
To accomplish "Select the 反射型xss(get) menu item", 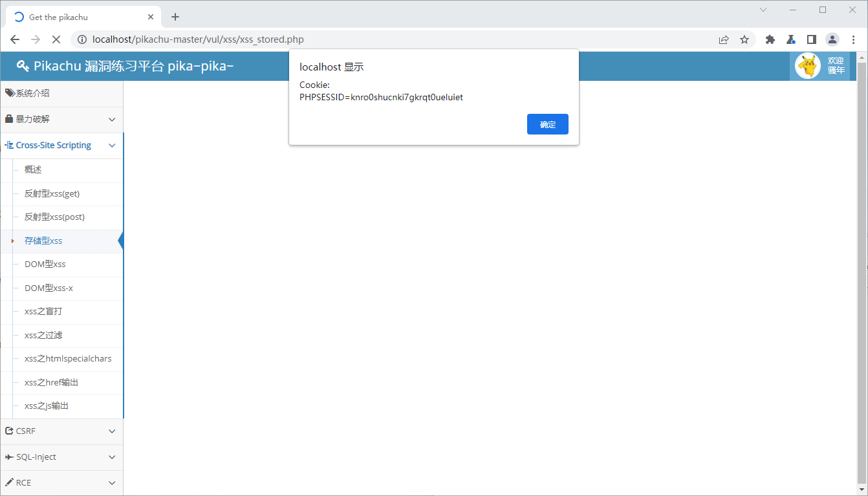I will point(52,193).
